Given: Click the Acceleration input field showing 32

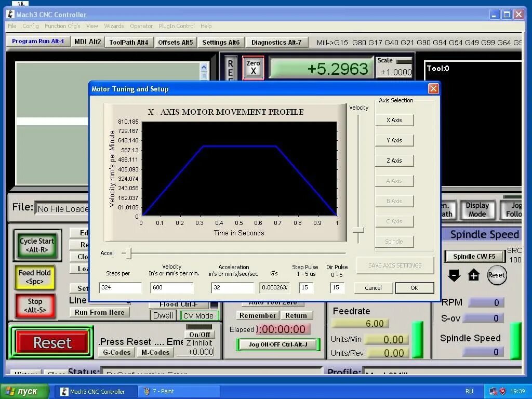Looking at the screenshot, I should coord(232,288).
